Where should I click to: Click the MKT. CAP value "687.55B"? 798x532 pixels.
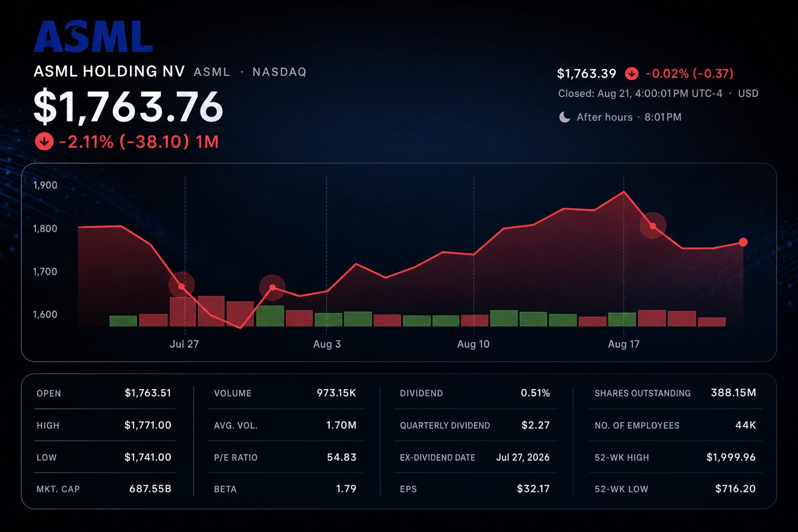pos(150,489)
